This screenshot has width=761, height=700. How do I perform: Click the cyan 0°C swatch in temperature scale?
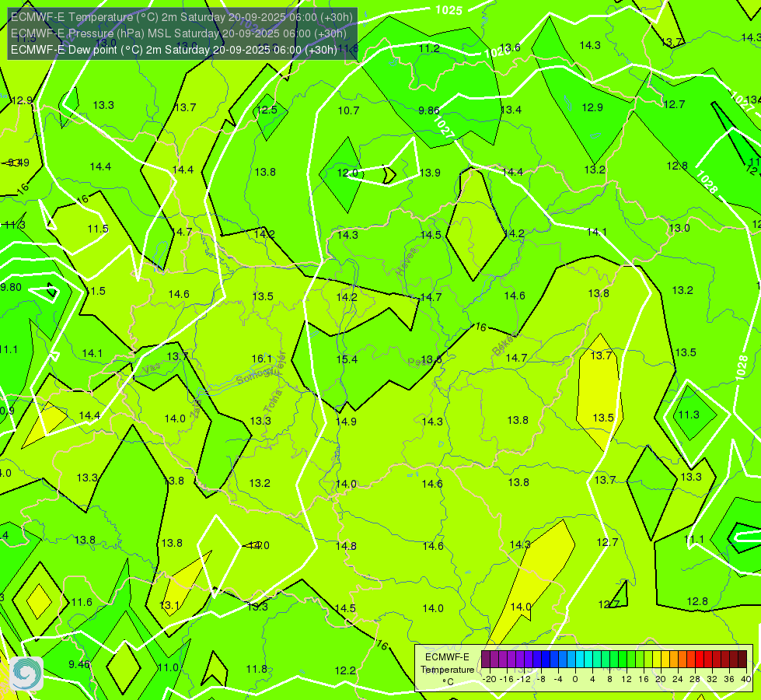click(x=579, y=660)
